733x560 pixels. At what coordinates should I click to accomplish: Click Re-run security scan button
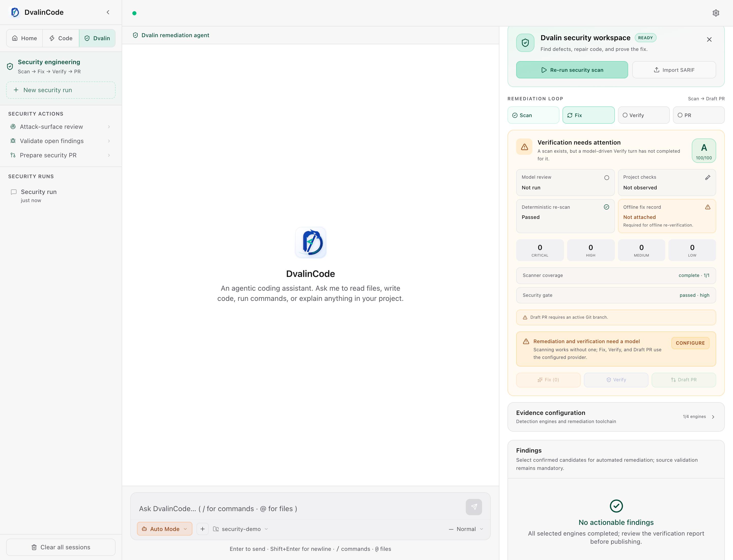(572, 70)
